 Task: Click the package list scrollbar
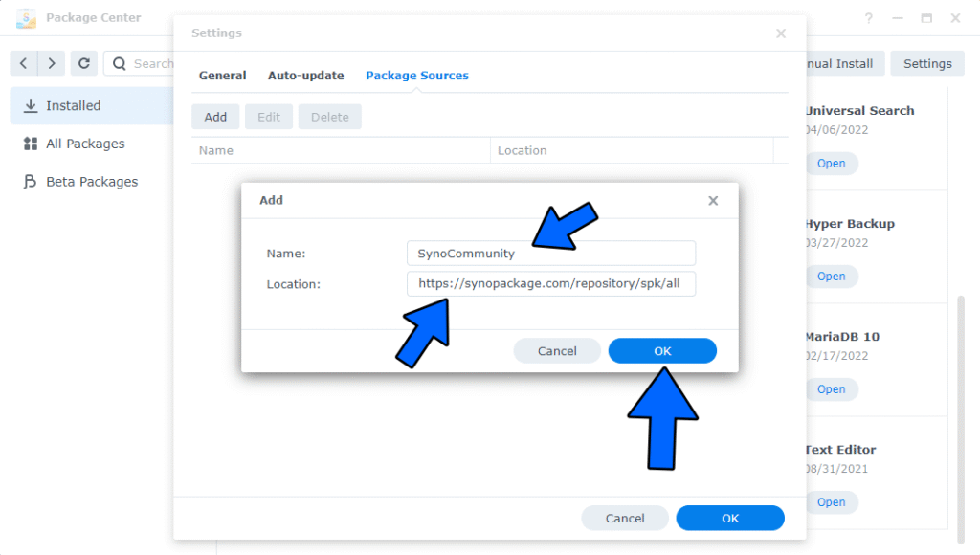tap(961, 364)
